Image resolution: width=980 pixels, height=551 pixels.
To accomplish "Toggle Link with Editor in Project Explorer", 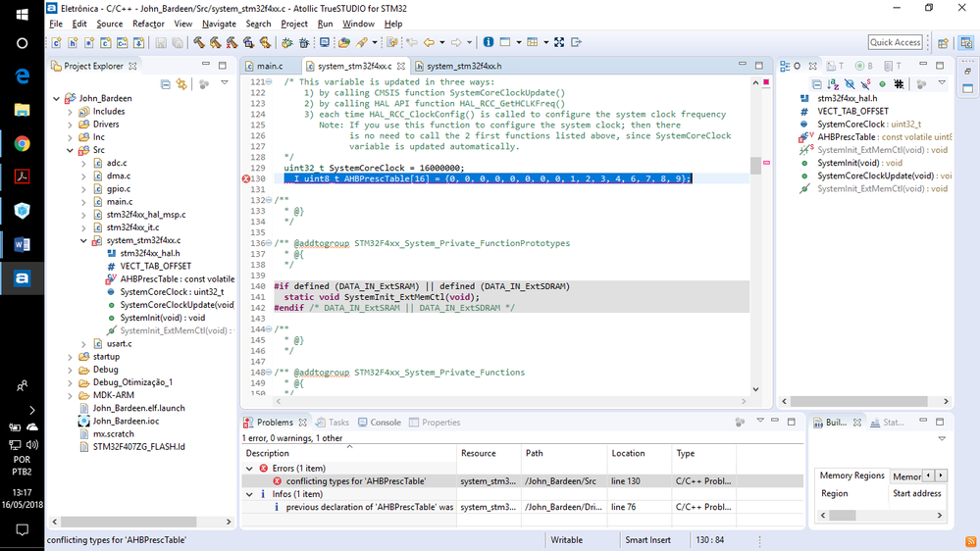I will coord(181,83).
